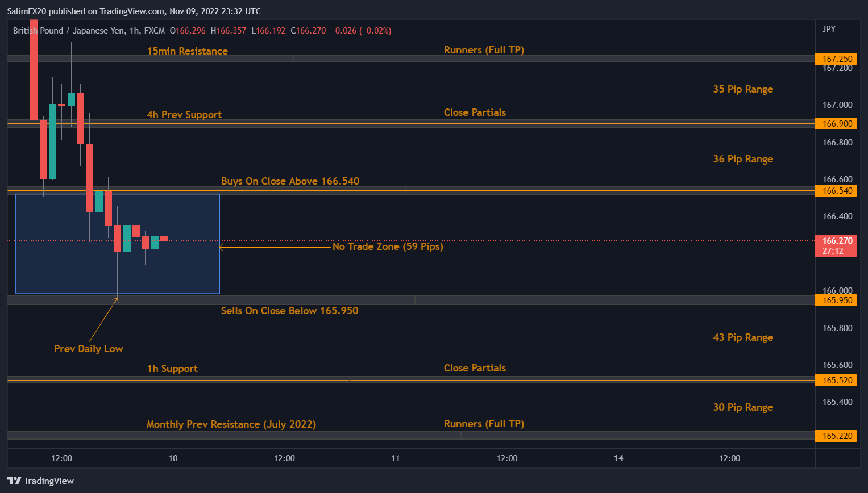Click the date label 14 on time axis
The image size is (868, 493).
618,458
